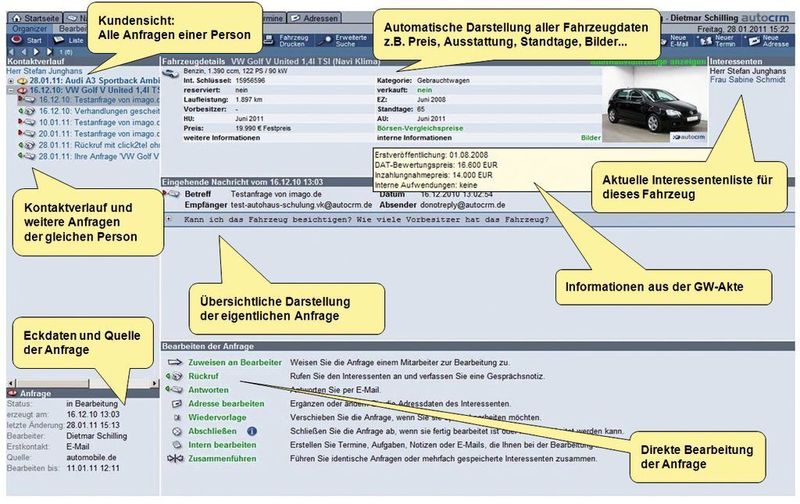Open Adresse bearbeiten action
The height and width of the screenshot is (504, 800).
(226, 404)
